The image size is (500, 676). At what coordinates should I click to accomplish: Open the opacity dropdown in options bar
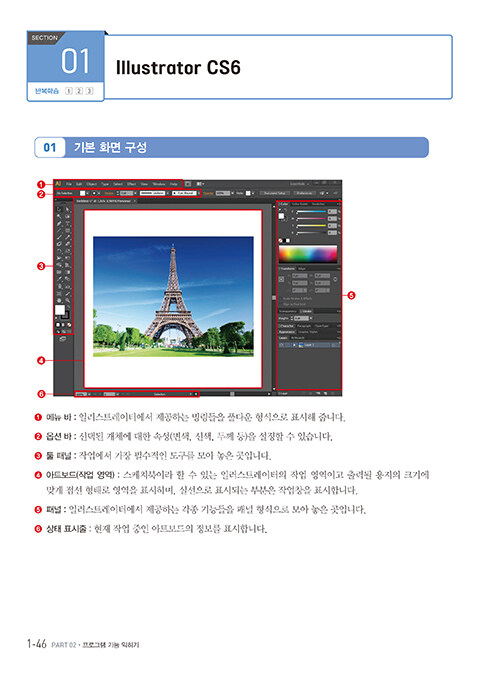[x=232, y=193]
